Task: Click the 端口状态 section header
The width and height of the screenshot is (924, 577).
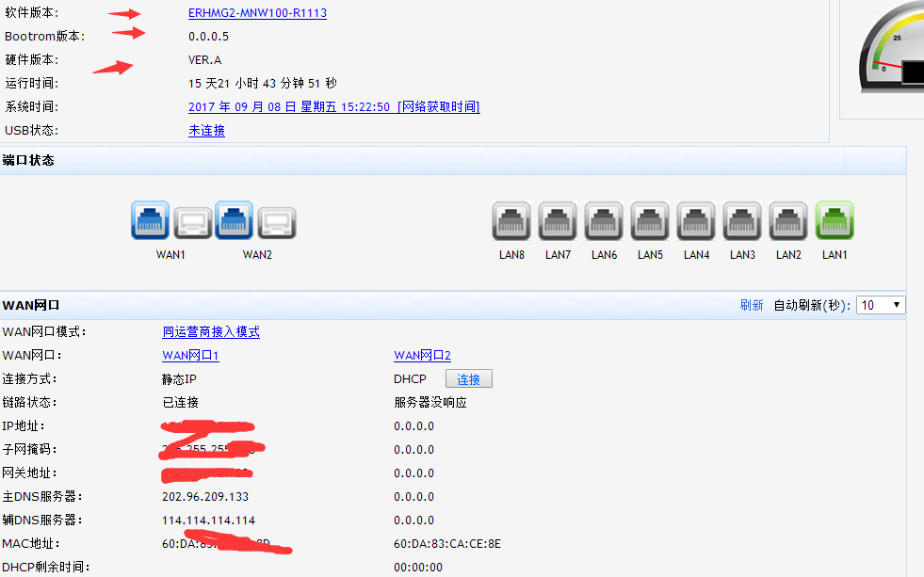Action: [28, 160]
